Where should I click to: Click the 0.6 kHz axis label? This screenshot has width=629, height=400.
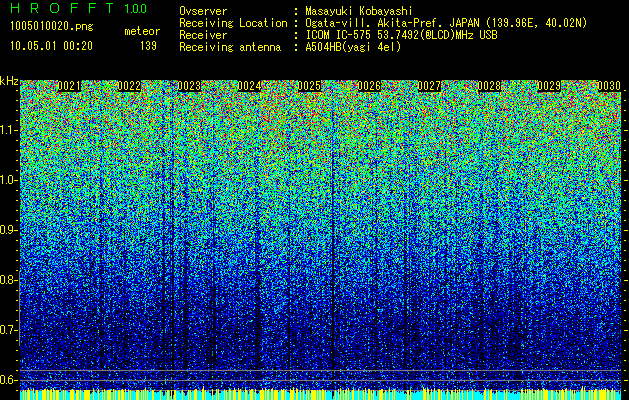click(8, 380)
